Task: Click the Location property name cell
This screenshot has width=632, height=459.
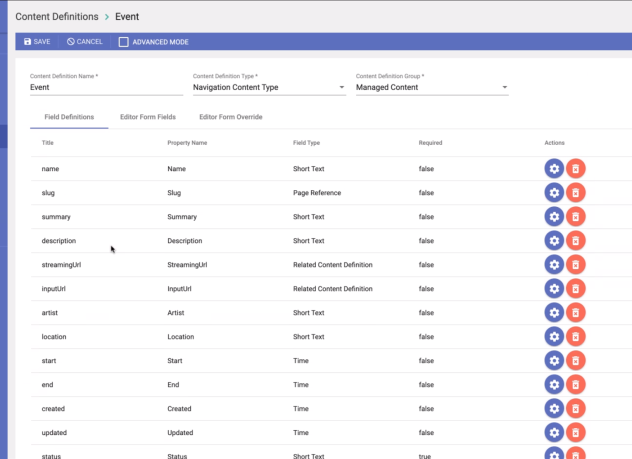Action: (181, 336)
